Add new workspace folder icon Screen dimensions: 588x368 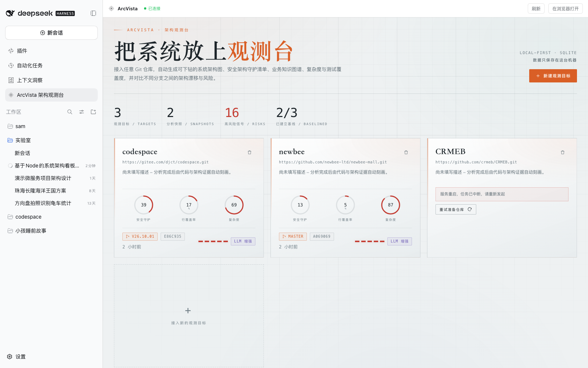(93, 112)
